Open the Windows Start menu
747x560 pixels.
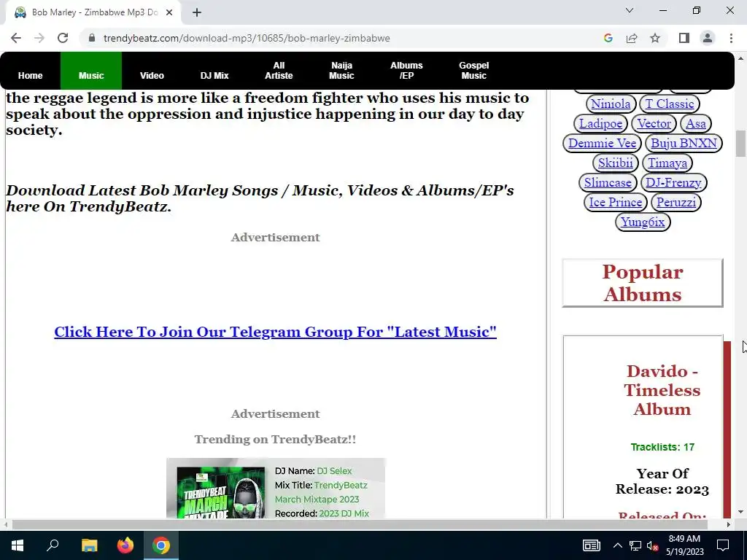18,545
